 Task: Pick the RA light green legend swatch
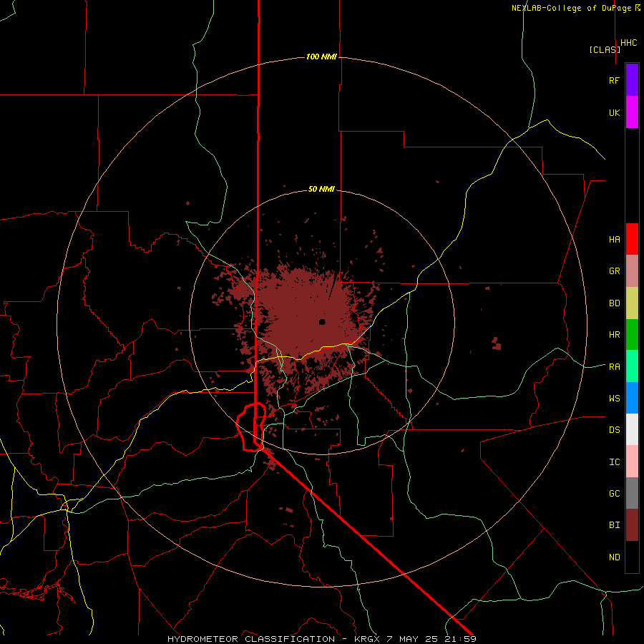632,366
